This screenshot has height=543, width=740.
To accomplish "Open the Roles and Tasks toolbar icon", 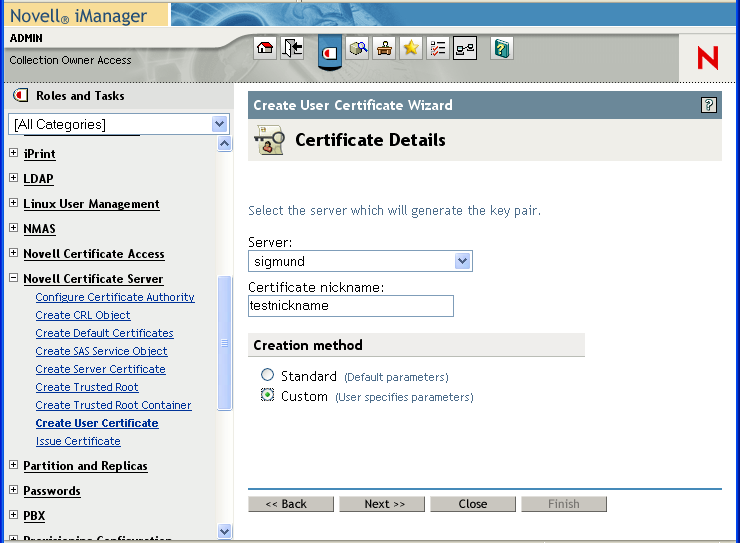I will [x=330, y=50].
